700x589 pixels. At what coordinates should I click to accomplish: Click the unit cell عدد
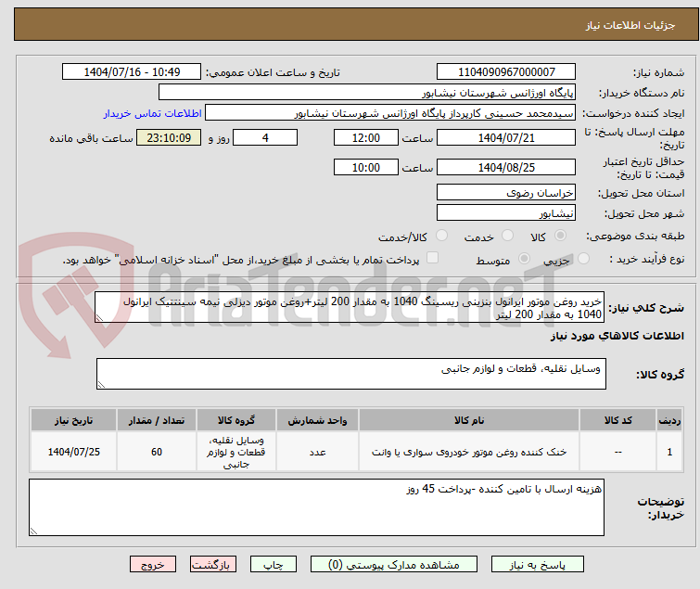pos(317,452)
